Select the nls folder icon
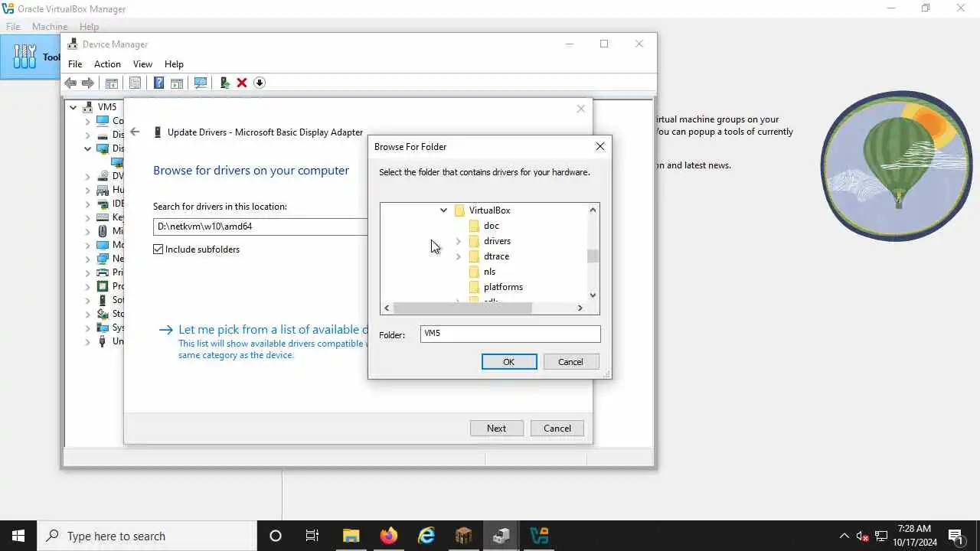Viewport: 980px width, 551px height. pos(474,272)
